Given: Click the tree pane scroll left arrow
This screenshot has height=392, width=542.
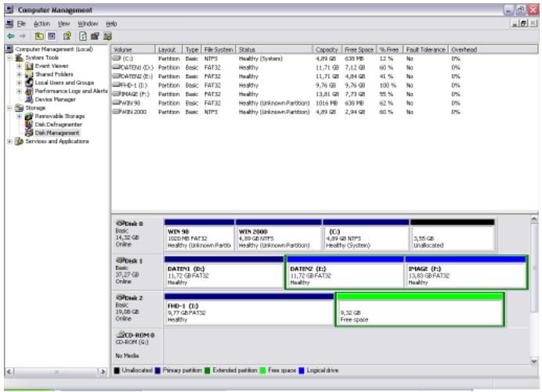Looking at the screenshot, I should (9, 372).
